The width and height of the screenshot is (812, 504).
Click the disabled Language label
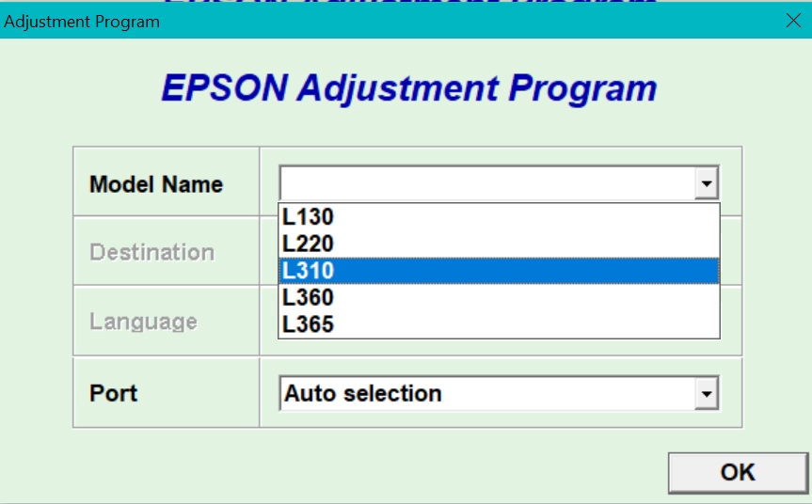143,322
